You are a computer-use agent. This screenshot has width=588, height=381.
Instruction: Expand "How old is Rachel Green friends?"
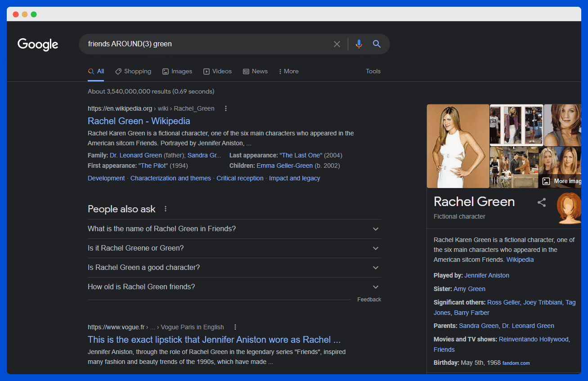[234, 287]
